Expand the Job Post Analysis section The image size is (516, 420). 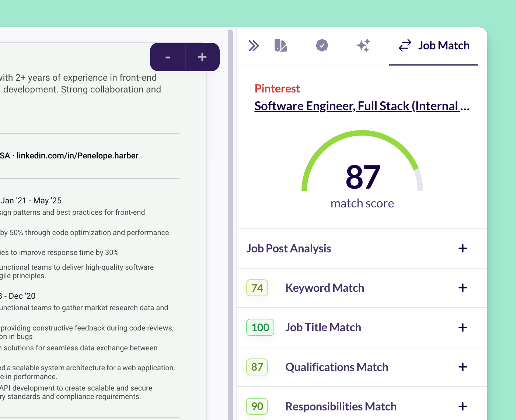(463, 248)
